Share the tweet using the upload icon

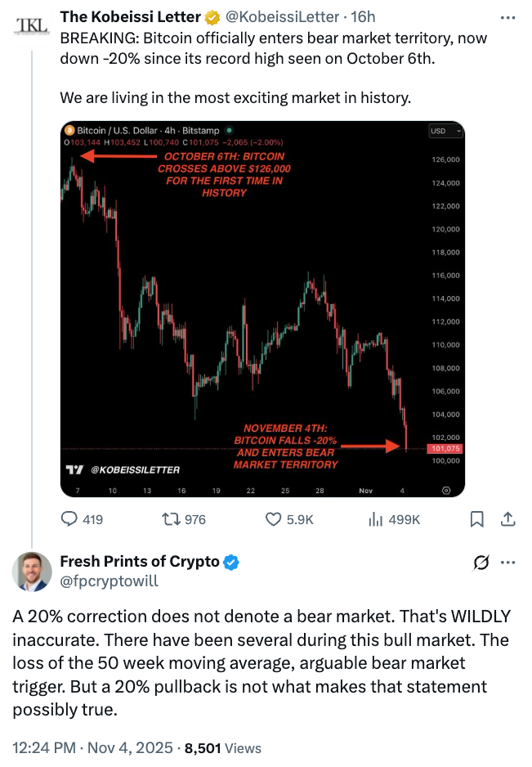pos(507,518)
